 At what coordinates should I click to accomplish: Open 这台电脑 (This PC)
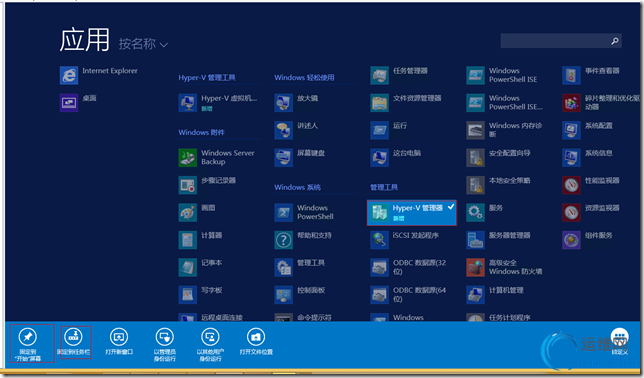coord(396,158)
